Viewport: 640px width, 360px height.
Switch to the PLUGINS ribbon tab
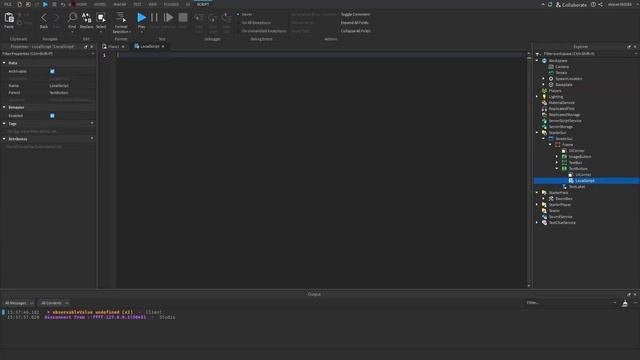click(171, 4)
